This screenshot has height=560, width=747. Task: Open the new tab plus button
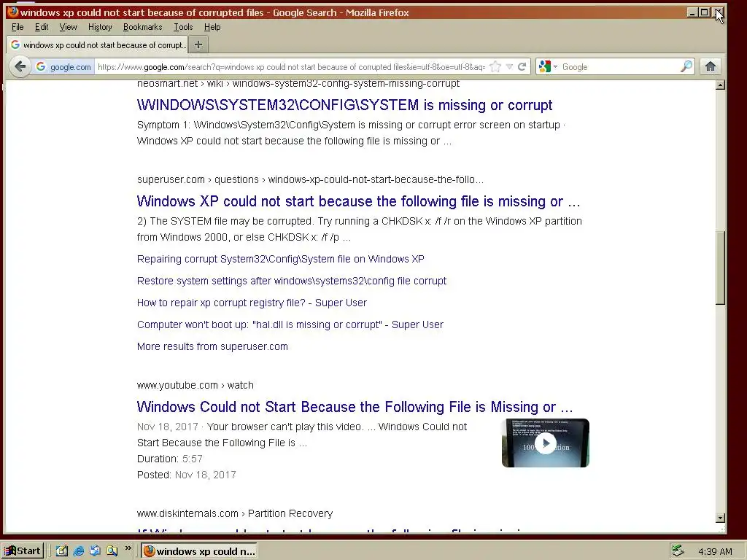(x=198, y=44)
